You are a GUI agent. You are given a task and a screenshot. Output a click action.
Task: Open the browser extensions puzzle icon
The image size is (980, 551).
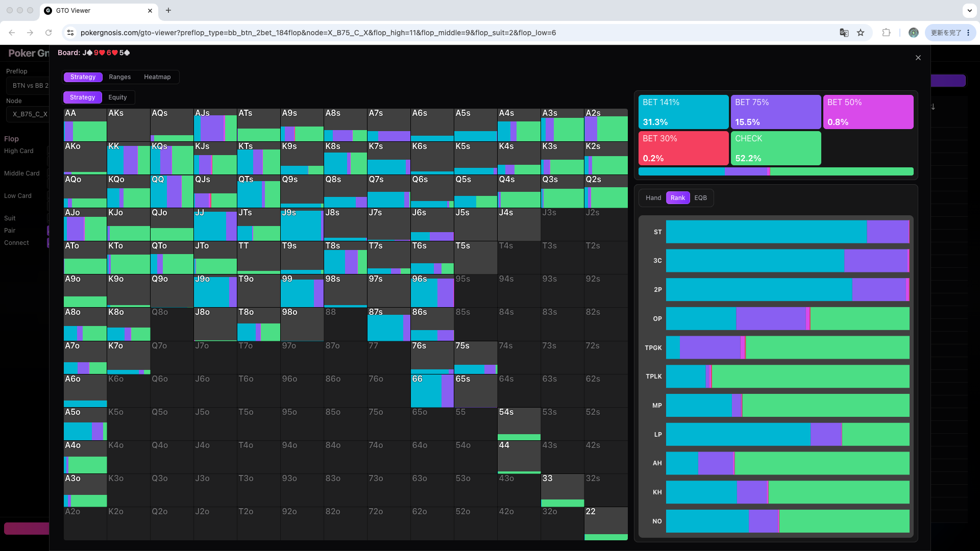click(x=886, y=33)
